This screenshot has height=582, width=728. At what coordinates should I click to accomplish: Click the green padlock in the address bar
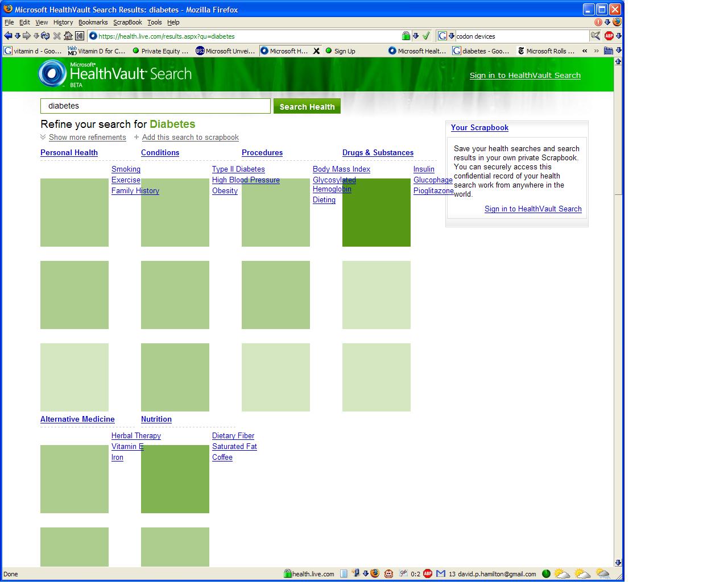(406, 36)
